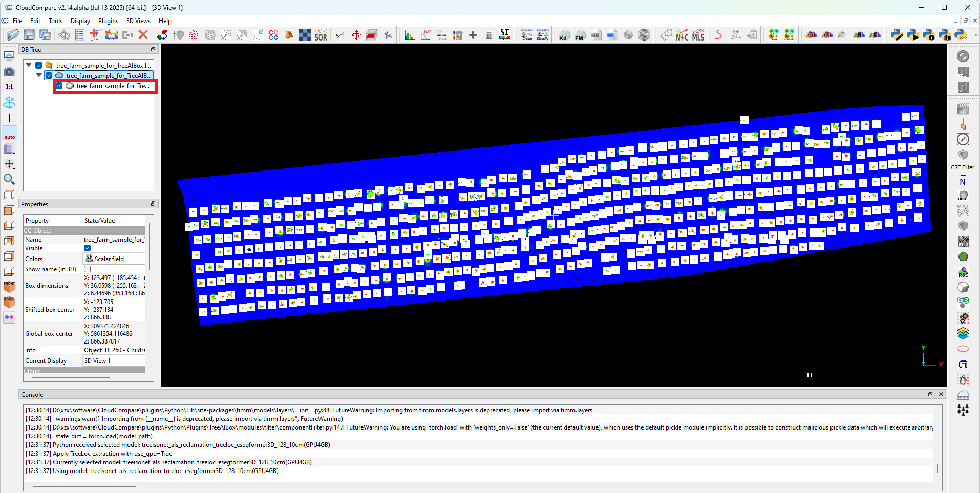Image resolution: width=980 pixels, height=493 pixels.
Task: Collapse the second-level cloud node in DB Tree
Action: pos(39,75)
